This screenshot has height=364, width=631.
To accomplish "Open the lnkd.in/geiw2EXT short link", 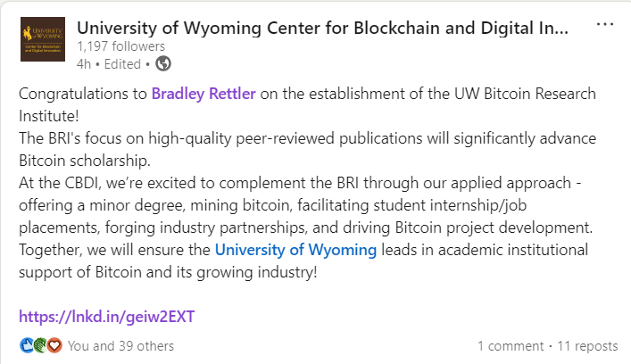I will tap(106, 316).
